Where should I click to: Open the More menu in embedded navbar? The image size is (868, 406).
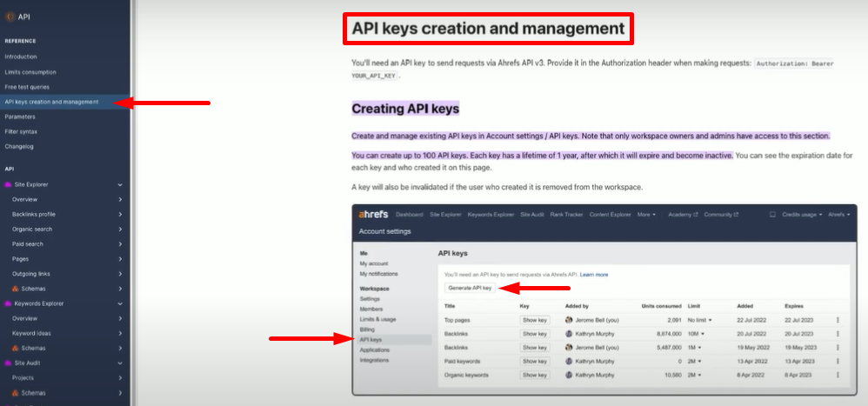click(646, 215)
